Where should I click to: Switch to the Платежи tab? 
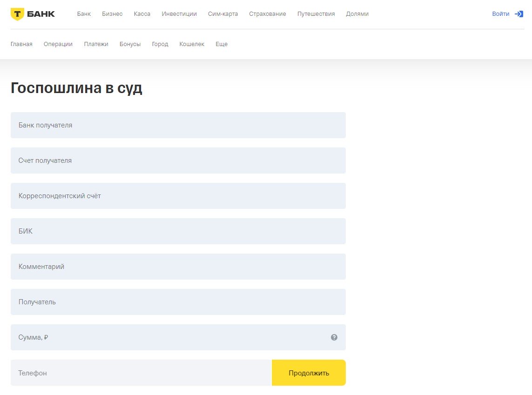96,44
